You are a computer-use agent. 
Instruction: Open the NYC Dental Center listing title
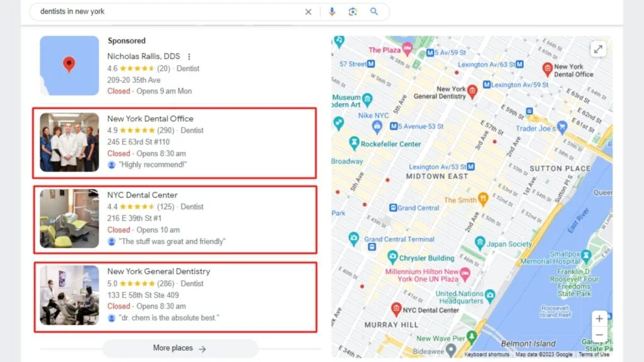pyautogui.click(x=142, y=195)
